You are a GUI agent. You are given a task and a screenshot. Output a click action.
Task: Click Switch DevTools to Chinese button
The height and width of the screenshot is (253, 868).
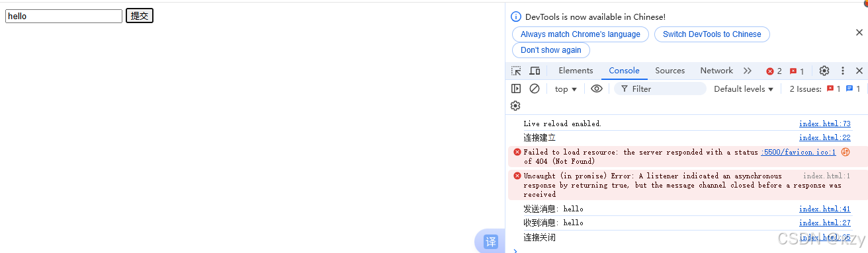pyautogui.click(x=712, y=34)
